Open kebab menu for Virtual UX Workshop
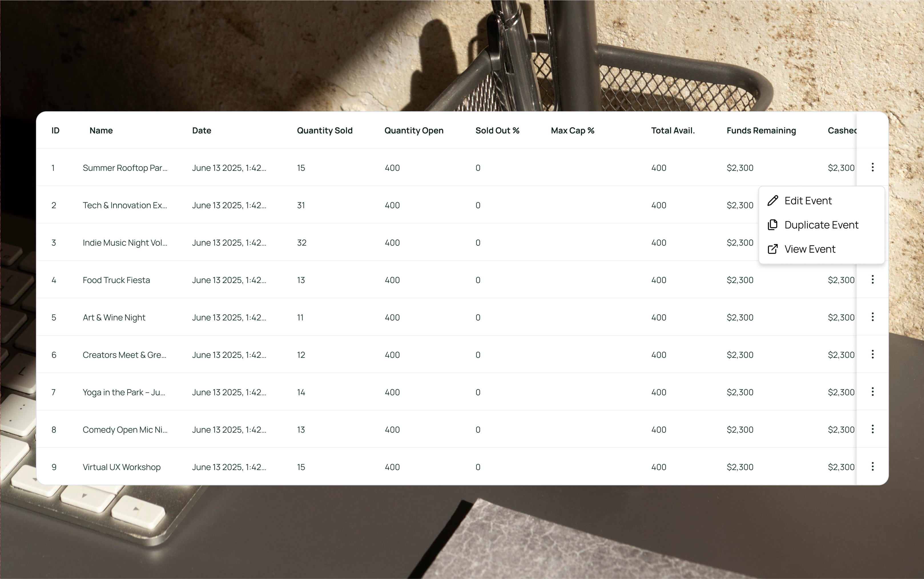Screen dimensions: 924x579 coord(872,467)
